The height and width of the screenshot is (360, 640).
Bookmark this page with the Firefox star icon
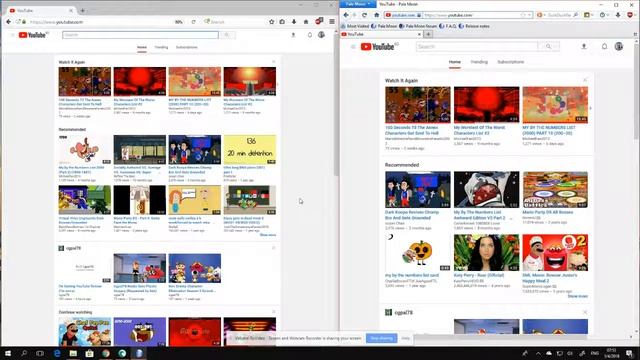coord(271,22)
